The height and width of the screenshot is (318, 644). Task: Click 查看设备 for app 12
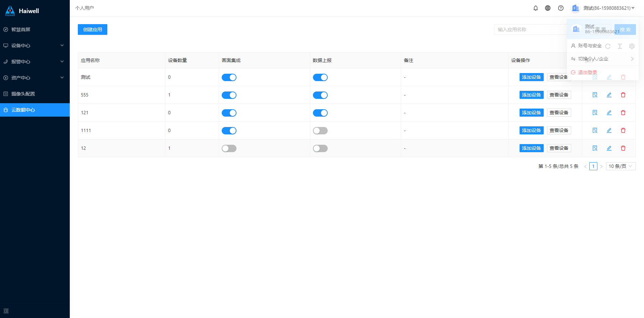[559, 148]
